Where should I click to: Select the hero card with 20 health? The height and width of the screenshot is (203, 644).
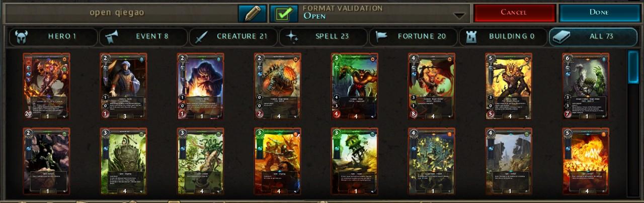point(46,86)
